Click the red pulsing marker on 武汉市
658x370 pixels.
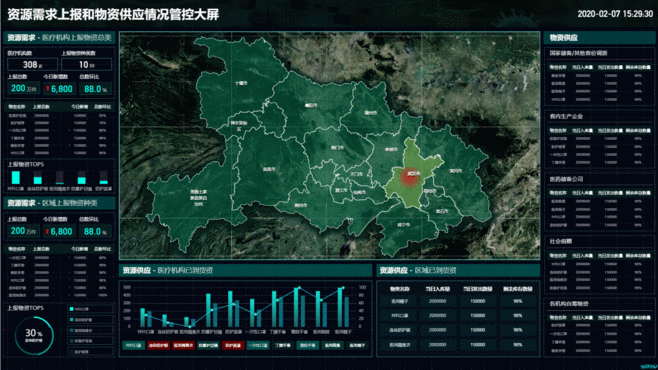[x=410, y=177]
